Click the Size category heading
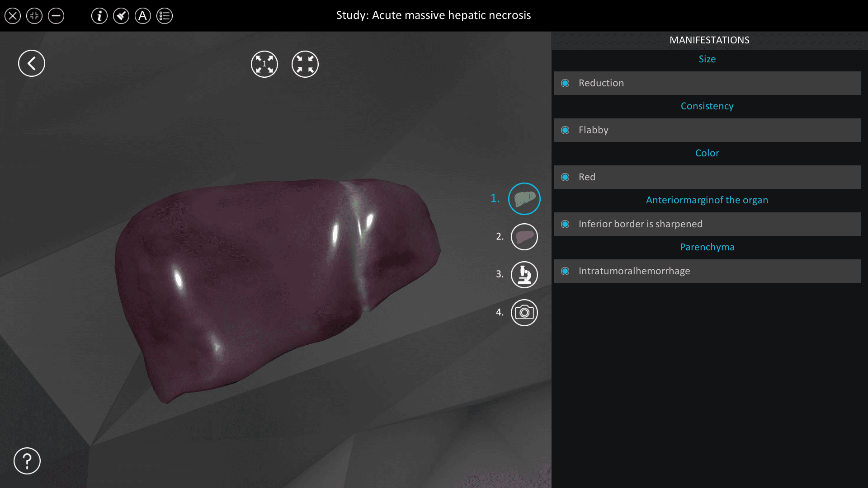Screen dimensions: 868x488 707,59
